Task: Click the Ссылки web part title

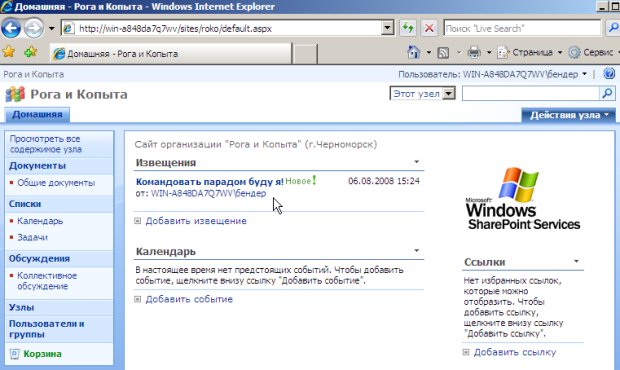Action: tap(484, 262)
